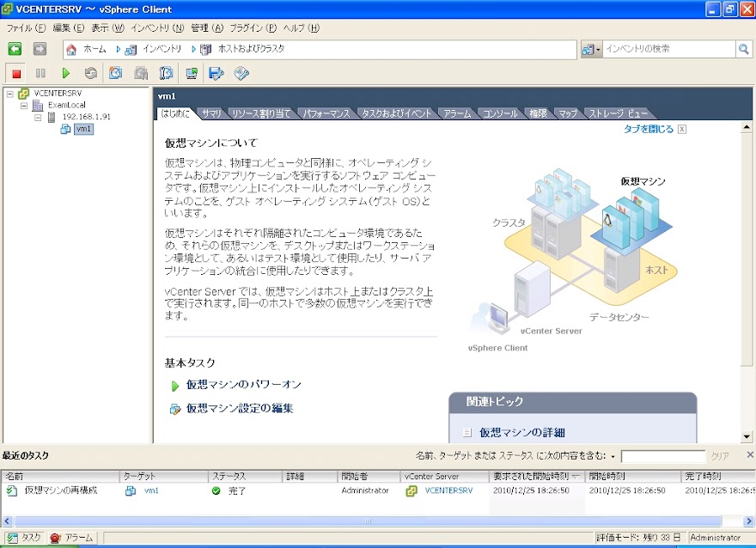This screenshot has width=756, height=548.
Task: Click the floppy drive connection toolbar icon
Action: pos(216,73)
